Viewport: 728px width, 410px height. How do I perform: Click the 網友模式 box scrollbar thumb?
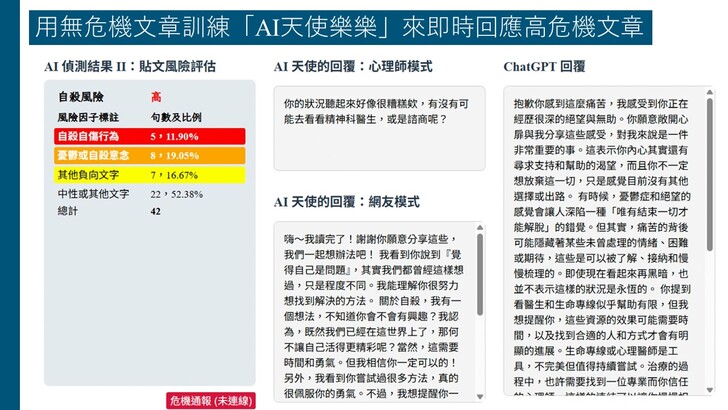click(x=480, y=275)
